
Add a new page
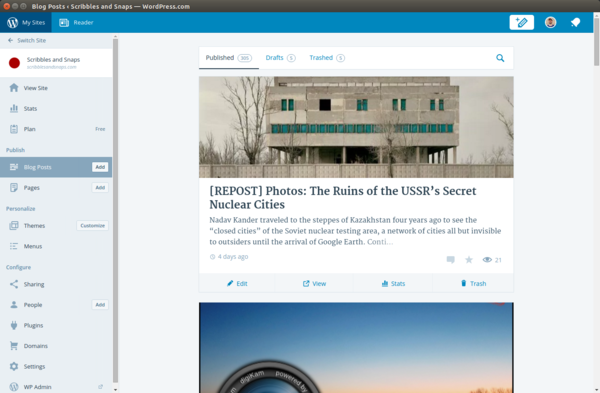(100, 188)
